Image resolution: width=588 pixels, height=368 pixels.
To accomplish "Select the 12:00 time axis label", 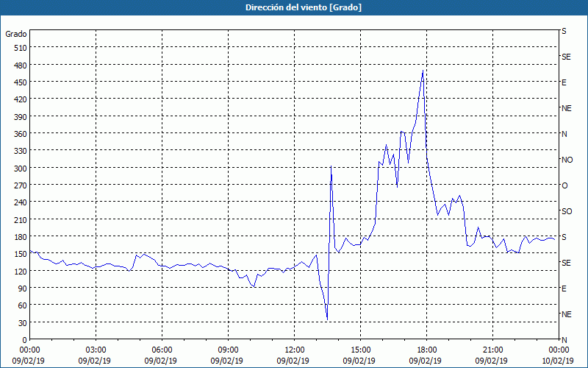I will [295, 350].
